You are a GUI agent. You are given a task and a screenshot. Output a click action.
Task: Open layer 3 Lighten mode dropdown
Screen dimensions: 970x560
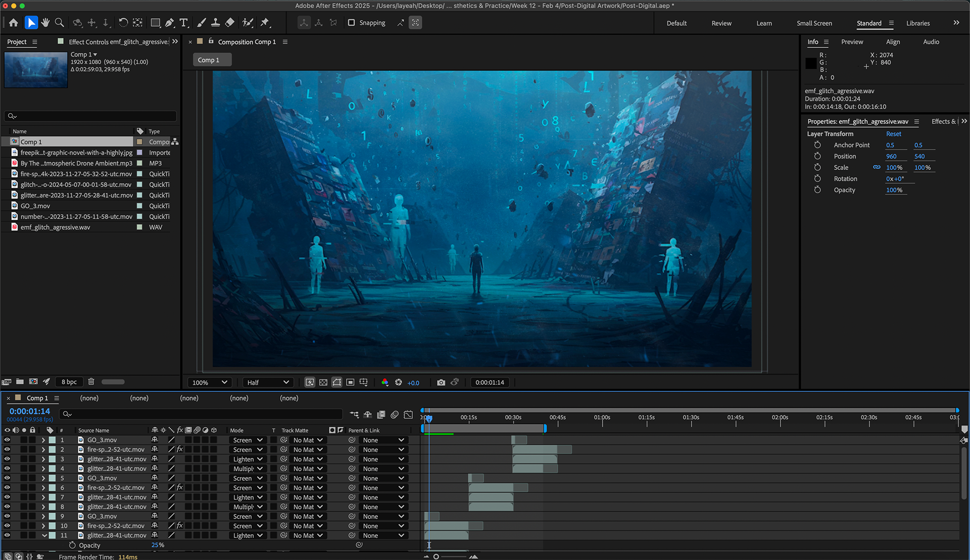coord(248,459)
